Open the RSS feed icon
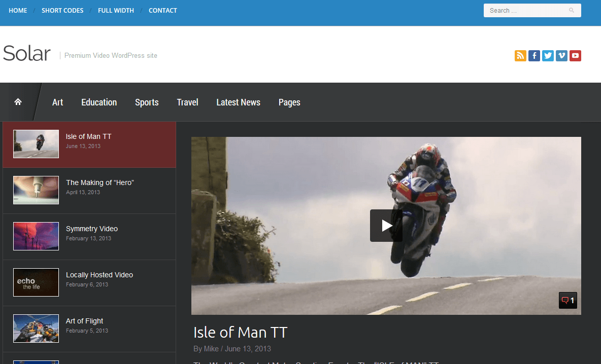 click(x=520, y=55)
